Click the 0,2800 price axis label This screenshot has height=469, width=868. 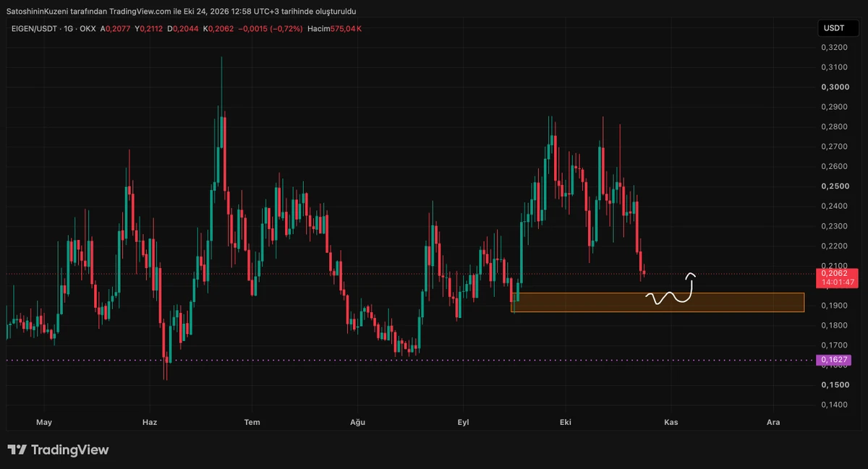click(834, 126)
